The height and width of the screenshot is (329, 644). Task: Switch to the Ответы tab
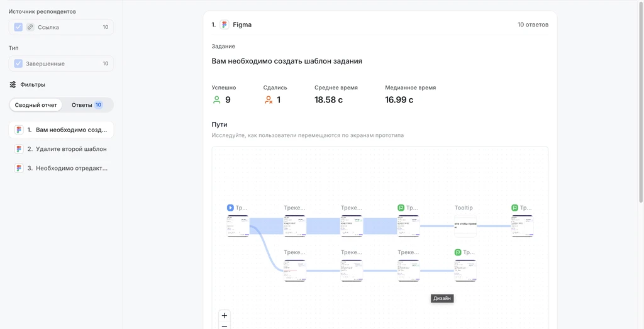pos(87,105)
